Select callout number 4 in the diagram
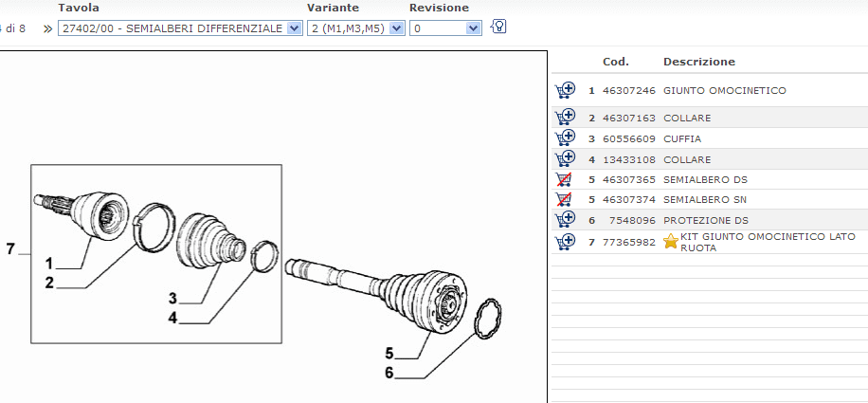Viewport: 868px width, 403px height. [172, 319]
